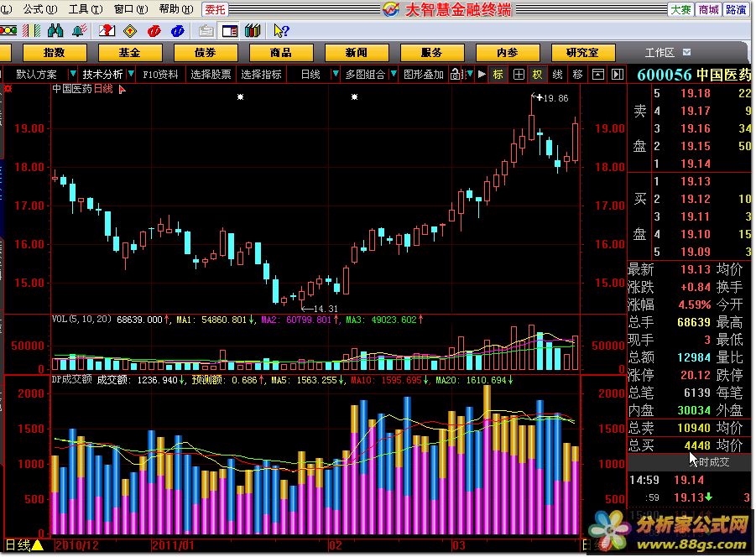Click the 选择股票 button

(211, 74)
